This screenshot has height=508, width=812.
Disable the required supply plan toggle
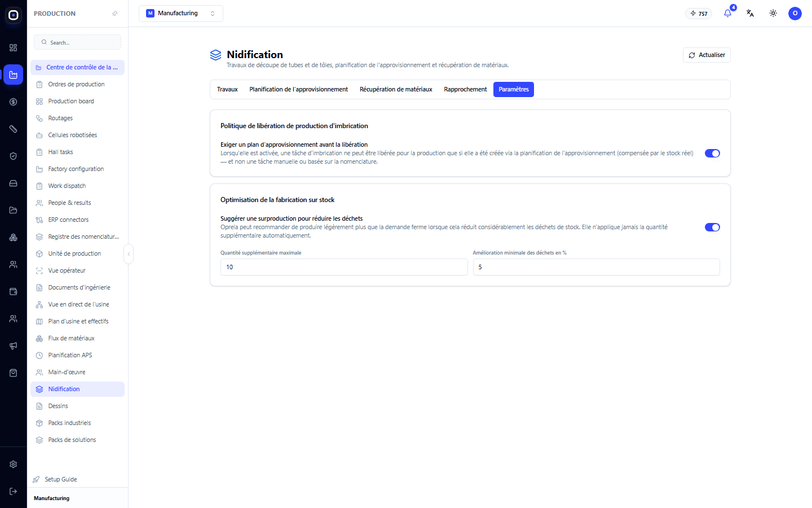712,153
